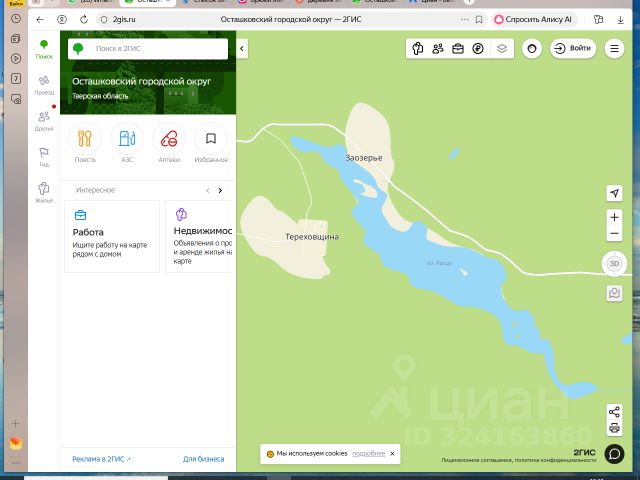Select the Аптеки pharmacies category

[x=169, y=143]
